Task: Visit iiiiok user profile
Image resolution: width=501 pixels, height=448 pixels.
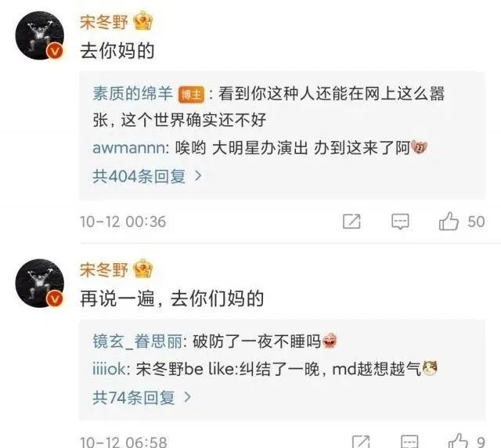Action: pyautogui.click(x=109, y=370)
